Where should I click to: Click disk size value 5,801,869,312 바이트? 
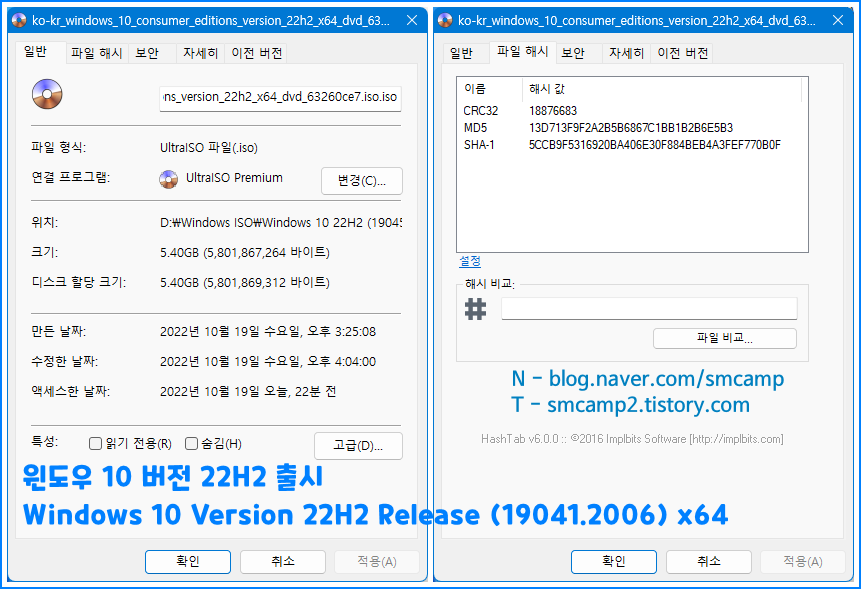[245, 282]
